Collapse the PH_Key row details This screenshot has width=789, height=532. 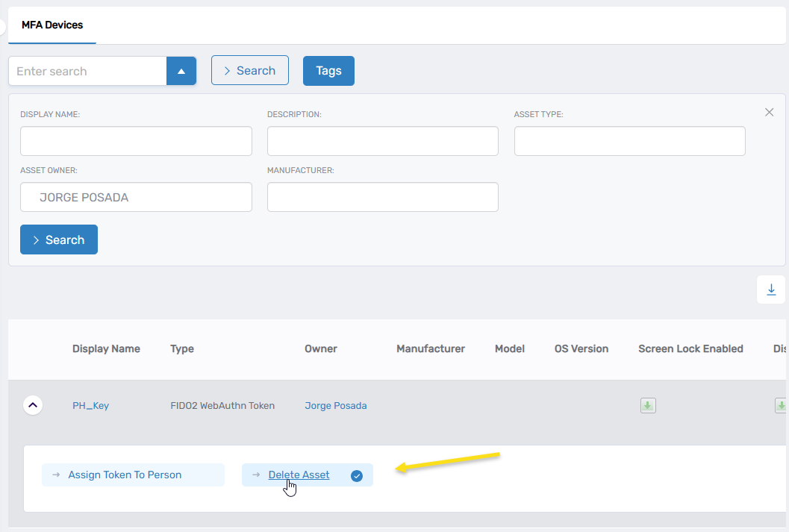pyautogui.click(x=33, y=406)
